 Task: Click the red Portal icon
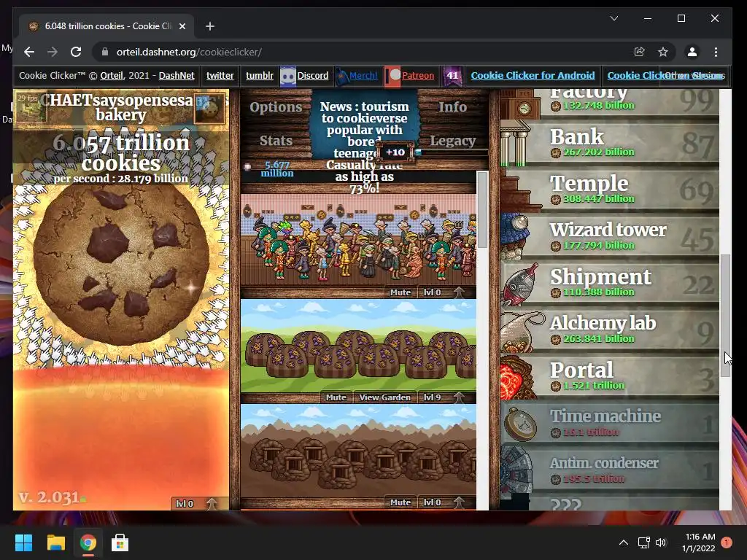[x=517, y=376]
